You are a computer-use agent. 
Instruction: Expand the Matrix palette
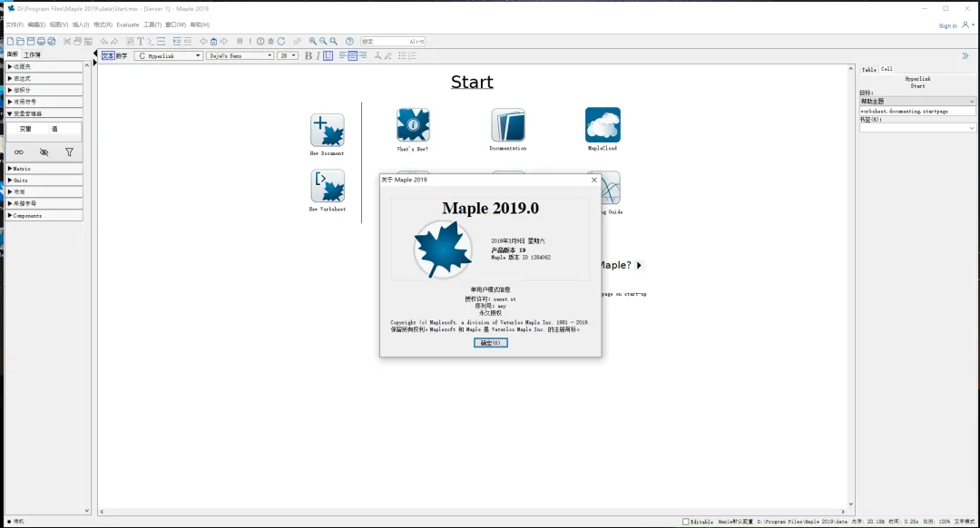click(x=44, y=169)
